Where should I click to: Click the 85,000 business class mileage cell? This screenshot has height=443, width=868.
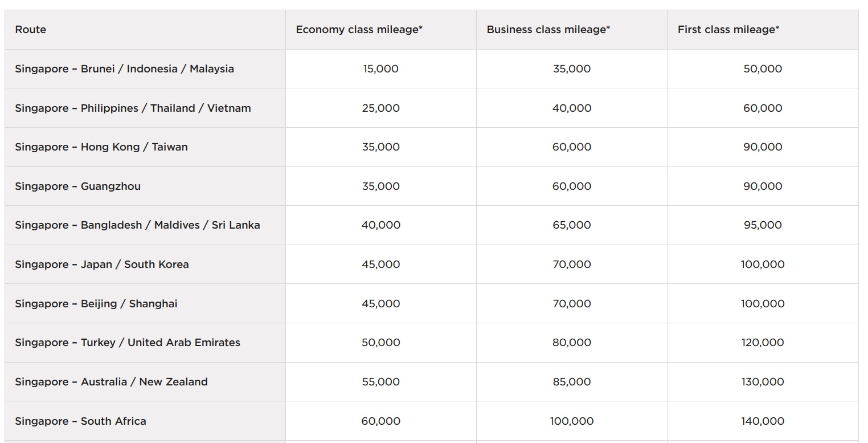[571, 382]
